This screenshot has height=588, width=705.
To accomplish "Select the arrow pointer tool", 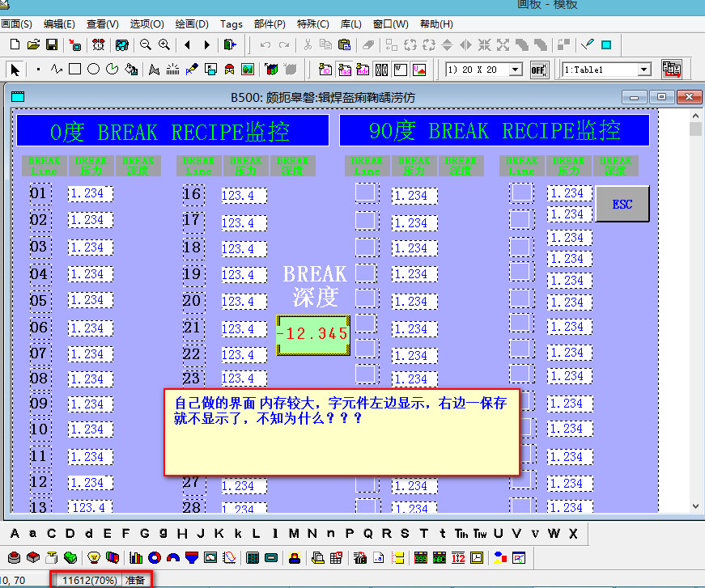I will 15,70.
